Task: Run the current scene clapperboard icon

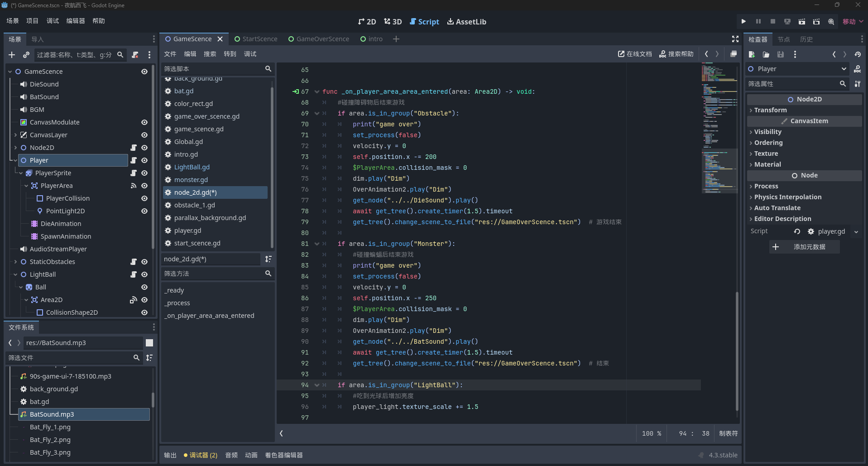Action: (x=802, y=21)
